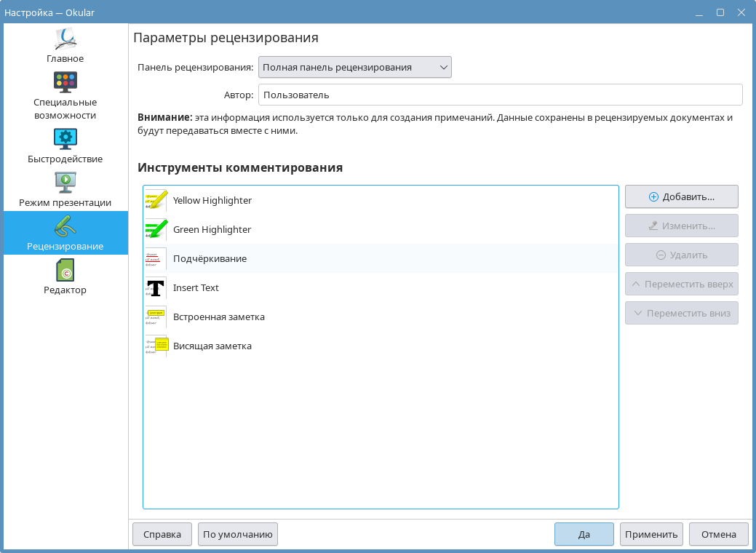
Task: Cancel the dialog with Отмена button
Action: 718,534
